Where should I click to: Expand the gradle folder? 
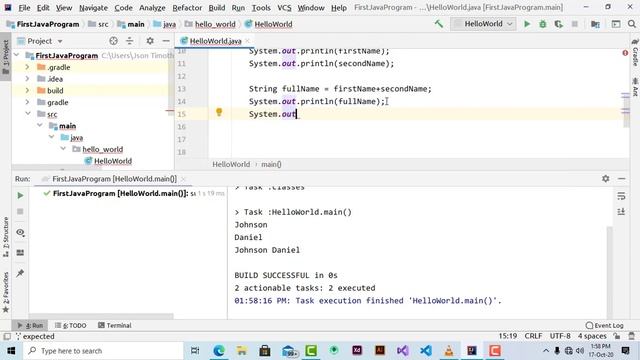click(x=27, y=102)
